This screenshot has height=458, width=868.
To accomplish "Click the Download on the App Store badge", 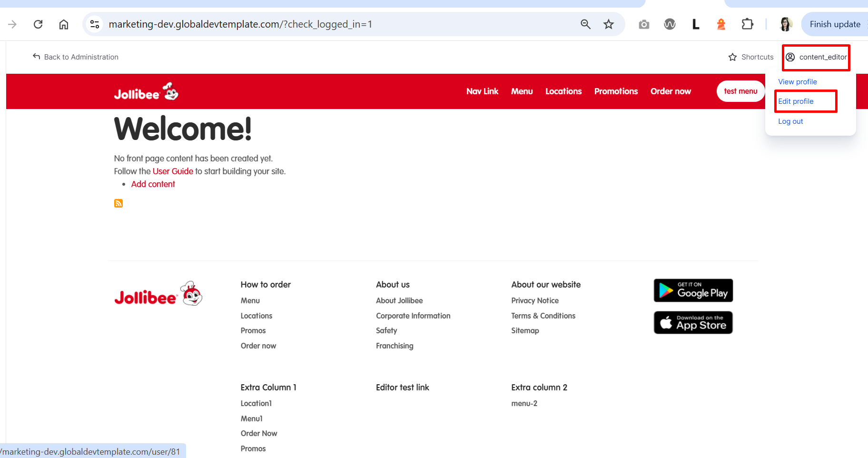I will [693, 323].
